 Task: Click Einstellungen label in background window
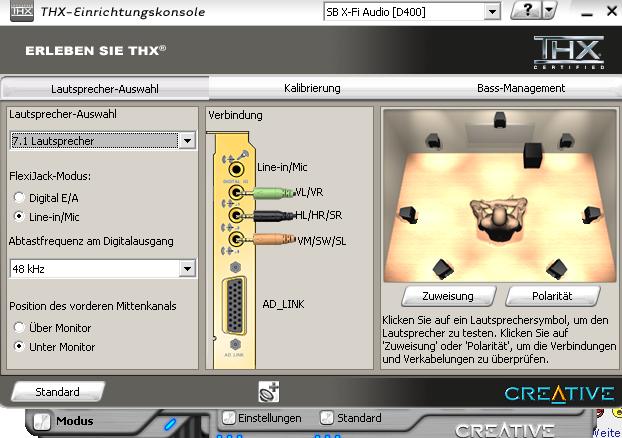(269, 418)
